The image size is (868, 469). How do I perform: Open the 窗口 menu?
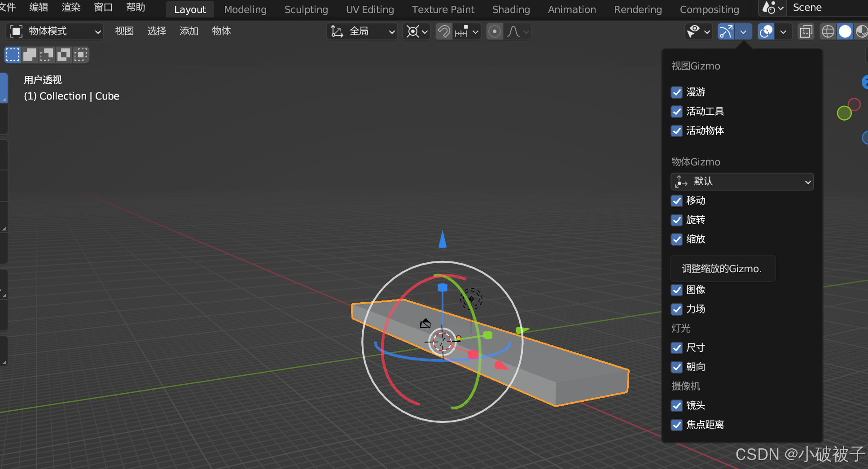103,8
